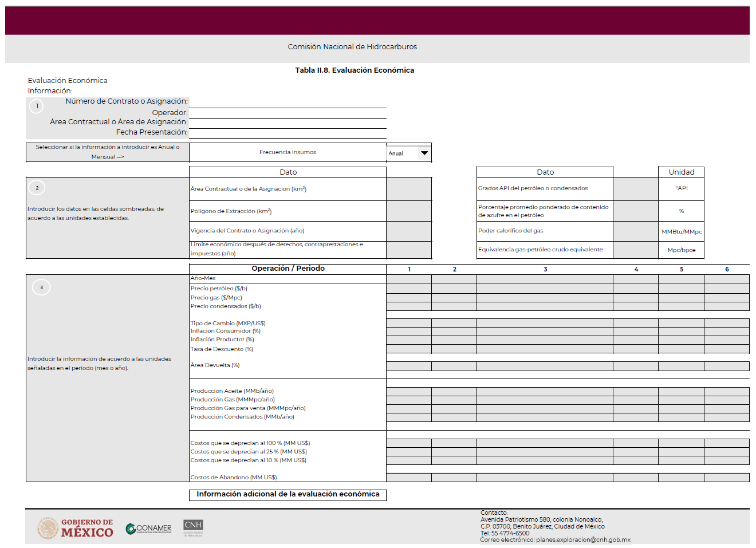Click the planes.exploracion@cnh.gob.mx email address
Image resolution: width=756 pixels, height=548 pixels.
click(583, 540)
